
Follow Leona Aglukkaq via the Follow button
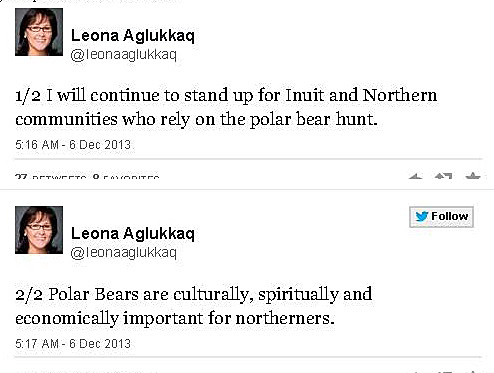[441, 217]
